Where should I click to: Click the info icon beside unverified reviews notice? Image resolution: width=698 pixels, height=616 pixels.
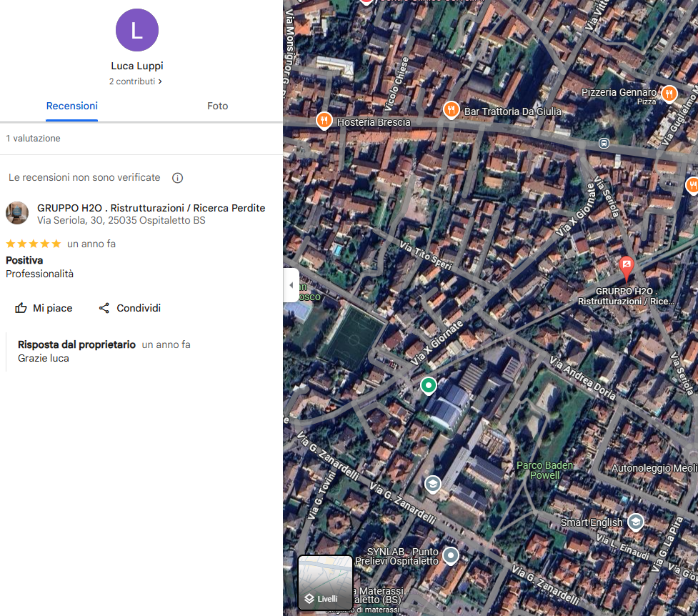click(x=177, y=178)
